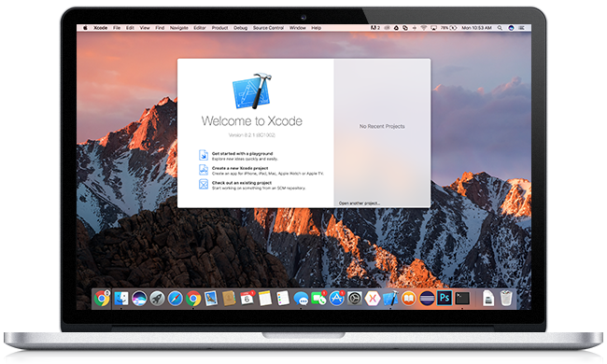Open the Eclipse icon in the dock
The height and width of the screenshot is (364, 607).
click(427, 299)
